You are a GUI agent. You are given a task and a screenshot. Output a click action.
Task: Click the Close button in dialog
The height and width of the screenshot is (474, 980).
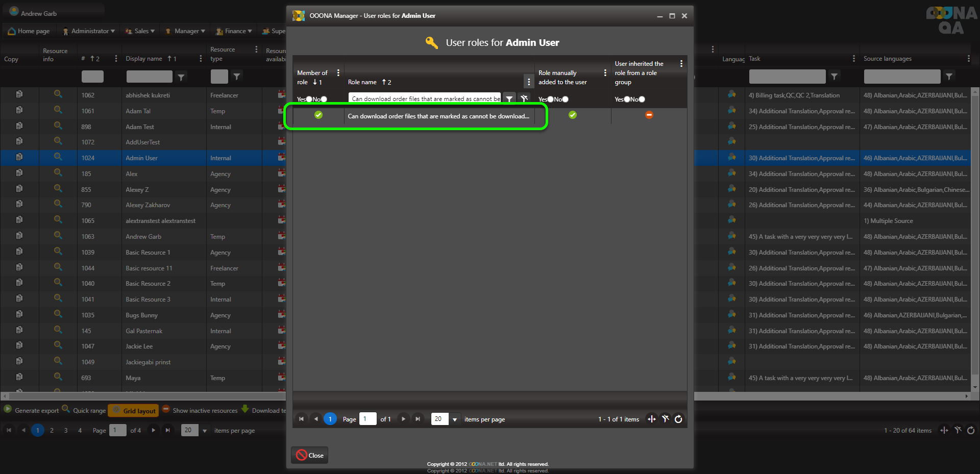(310, 455)
